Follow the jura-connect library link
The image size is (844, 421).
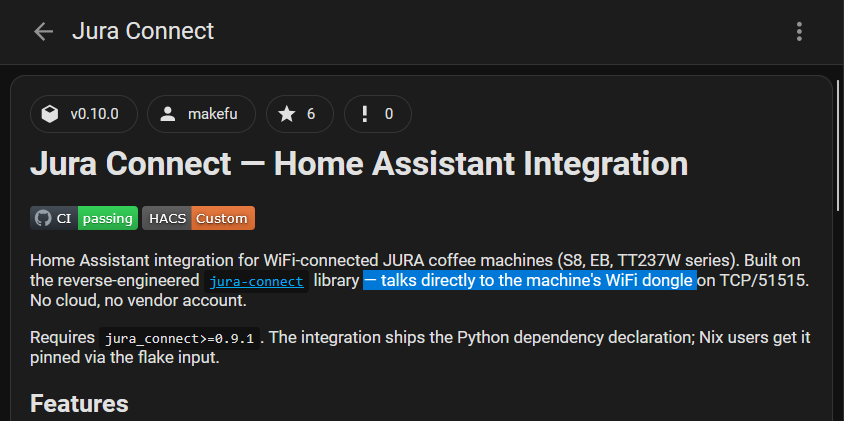(x=256, y=282)
